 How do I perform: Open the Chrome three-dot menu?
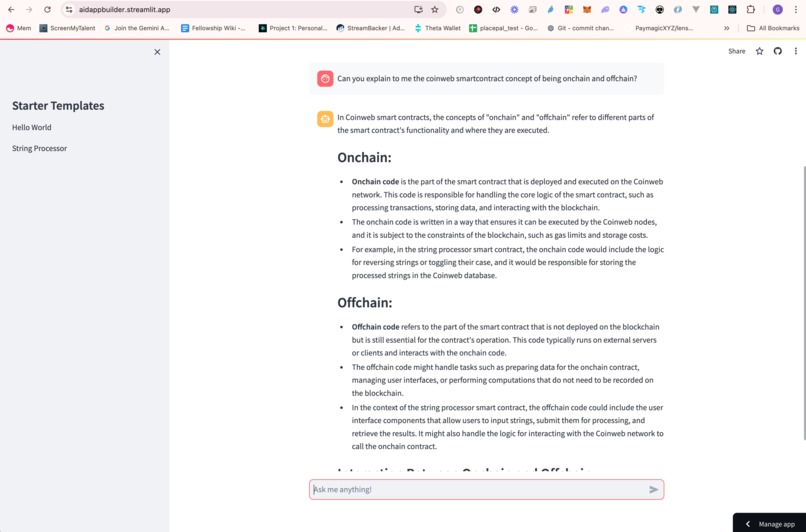click(796, 9)
